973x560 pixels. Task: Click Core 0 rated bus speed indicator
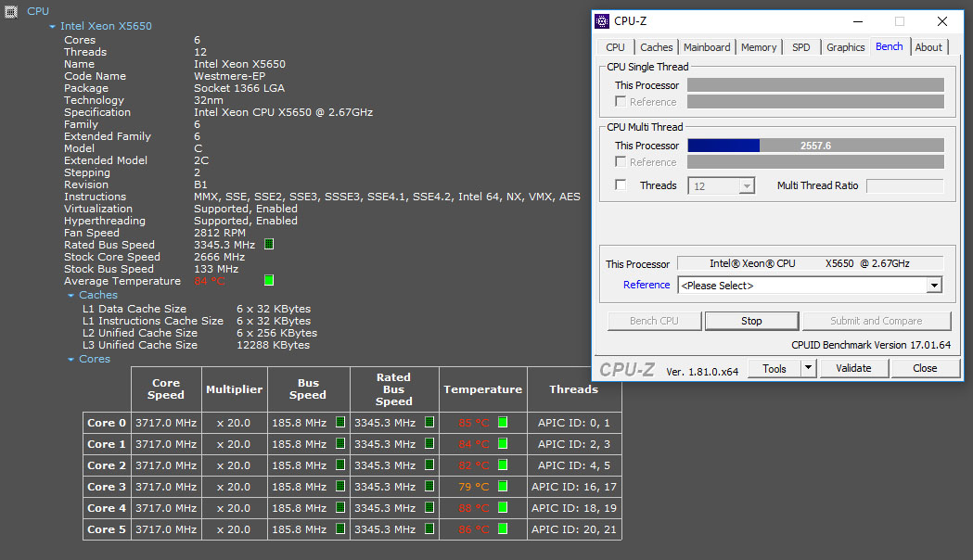429,423
